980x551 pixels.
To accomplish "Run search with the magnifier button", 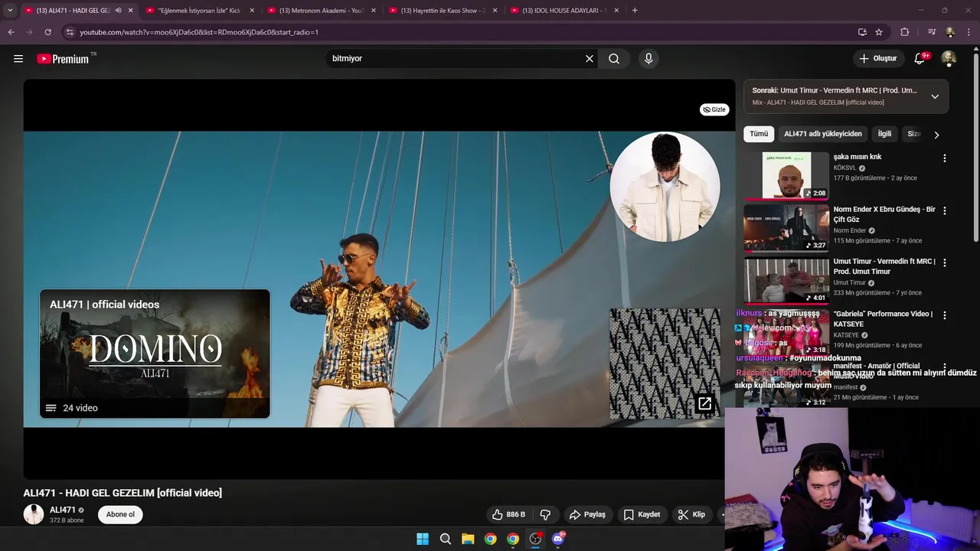I will (x=614, y=58).
